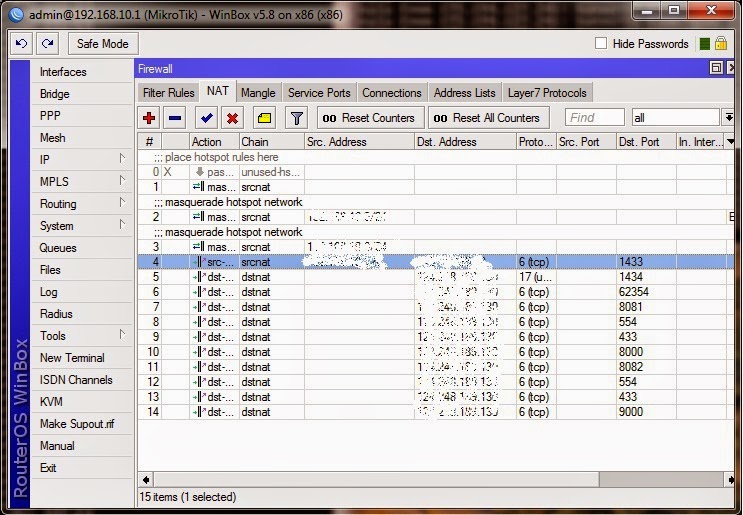Open the Bridge menu item
The width and height of the screenshot is (743, 515).
[82, 94]
